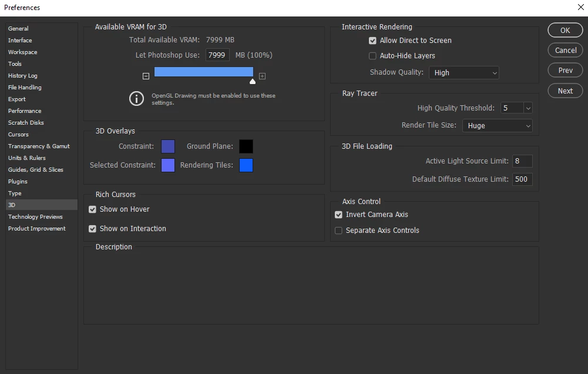
Task: Open the Export preferences category
Action: click(42, 99)
